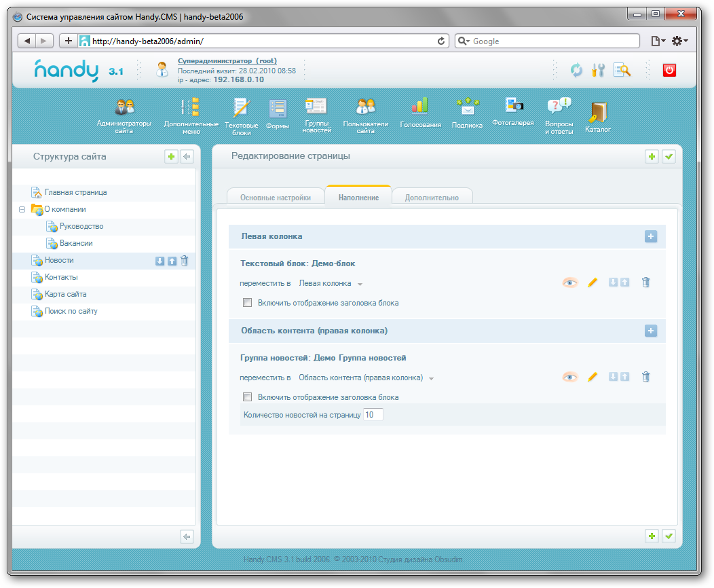Click the pencil edit icon for Демо-блок
Image resolution: width=714 pixels, height=588 pixels.
coord(592,282)
